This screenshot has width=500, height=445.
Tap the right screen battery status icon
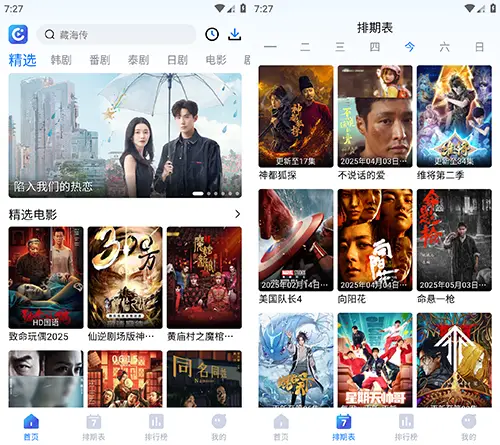click(x=493, y=8)
